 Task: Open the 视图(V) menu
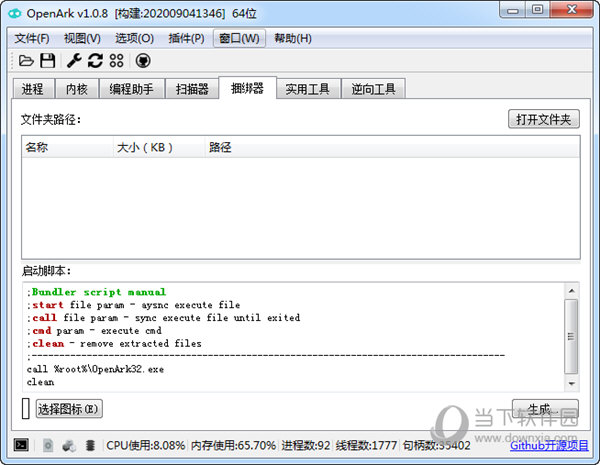[82, 38]
